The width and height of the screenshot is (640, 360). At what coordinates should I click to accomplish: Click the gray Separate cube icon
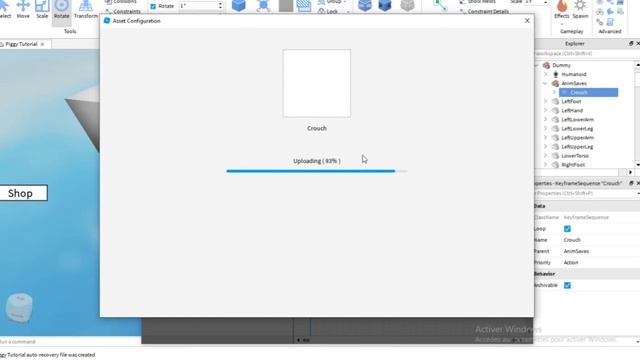(x=407, y=5)
